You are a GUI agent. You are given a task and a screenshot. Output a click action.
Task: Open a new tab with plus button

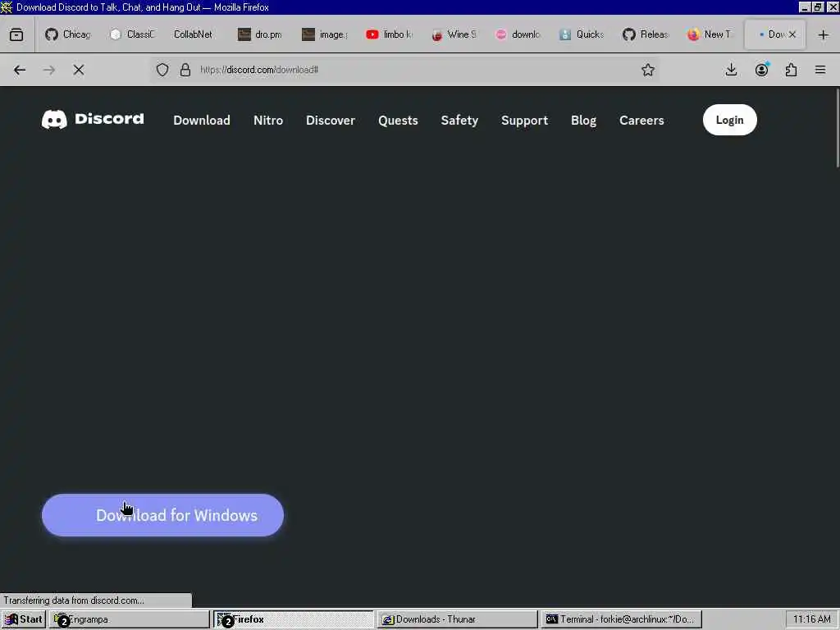(x=824, y=34)
